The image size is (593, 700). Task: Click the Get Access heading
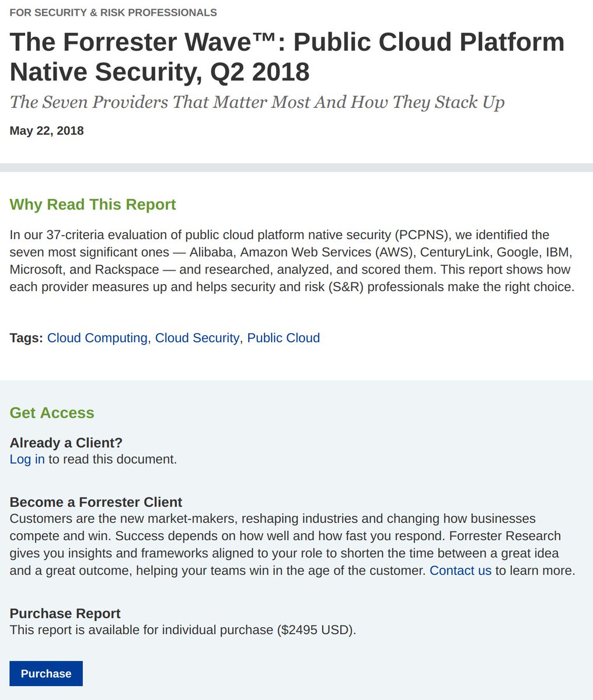click(x=51, y=413)
